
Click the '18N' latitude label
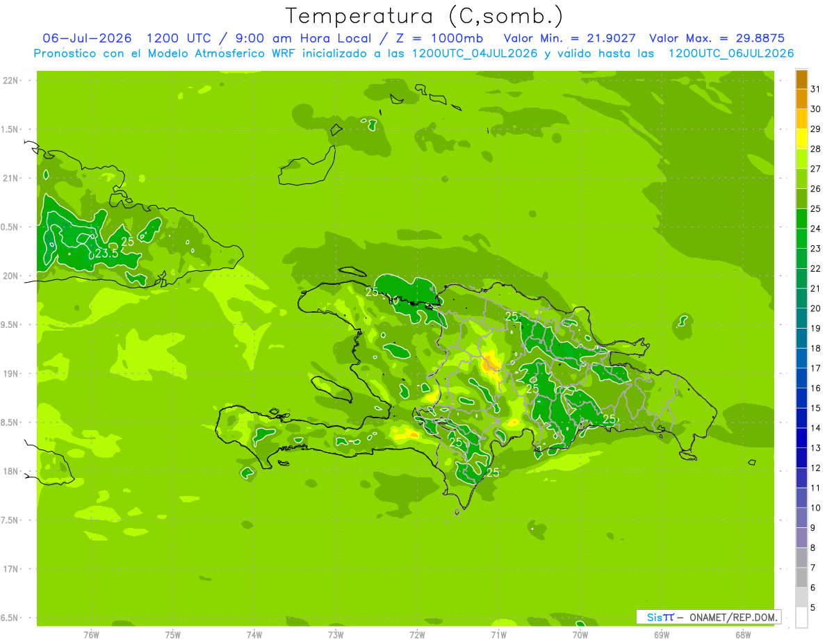click(x=11, y=472)
